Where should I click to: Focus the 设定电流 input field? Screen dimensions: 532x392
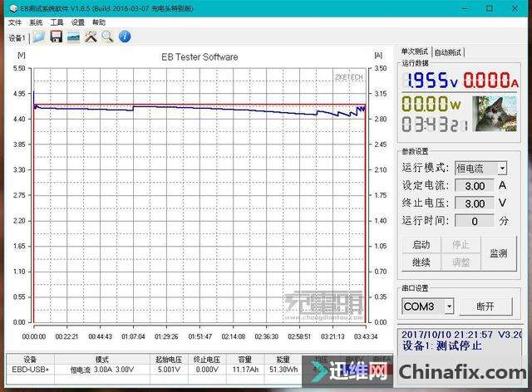tap(475, 186)
